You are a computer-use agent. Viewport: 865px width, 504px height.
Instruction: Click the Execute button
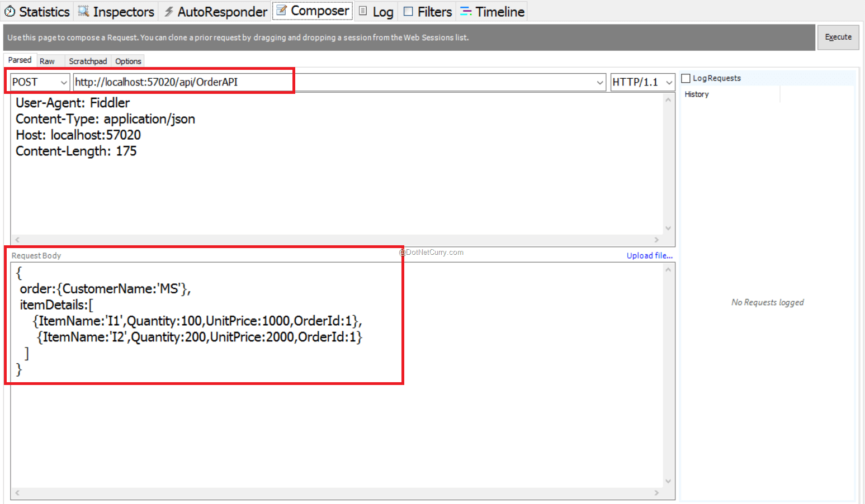838,37
